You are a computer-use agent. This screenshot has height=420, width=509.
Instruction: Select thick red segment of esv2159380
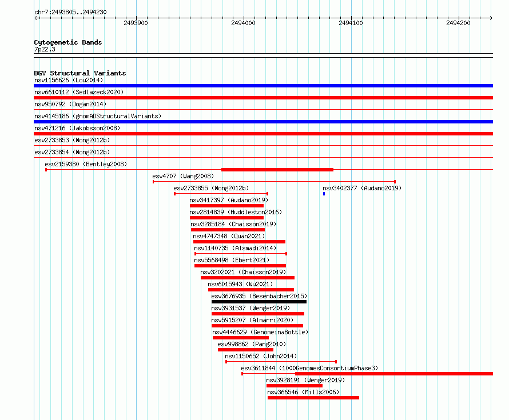click(277, 170)
